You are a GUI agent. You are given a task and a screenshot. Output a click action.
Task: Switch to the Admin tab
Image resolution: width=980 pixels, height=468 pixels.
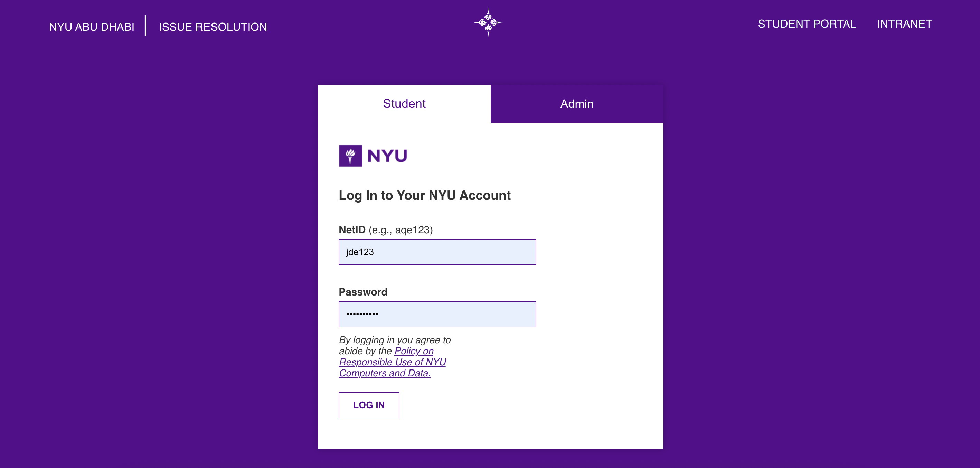point(577,103)
